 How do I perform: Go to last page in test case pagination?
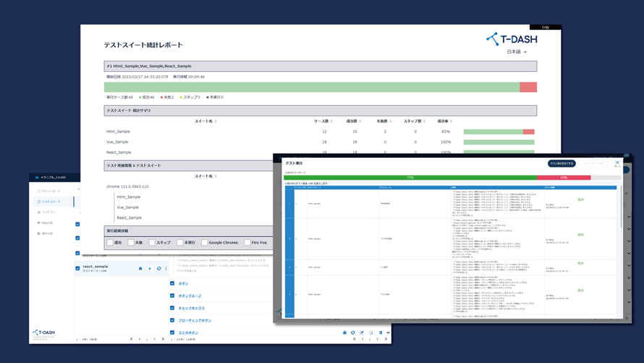pyautogui.click(x=386, y=339)
